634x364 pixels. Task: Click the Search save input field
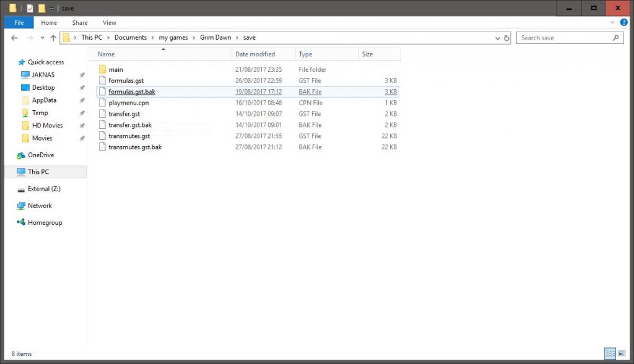click(563, 38)
